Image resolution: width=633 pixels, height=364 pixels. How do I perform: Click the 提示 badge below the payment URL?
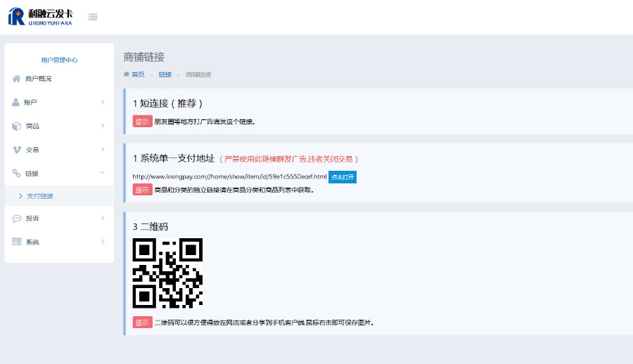tap(142, 190)
